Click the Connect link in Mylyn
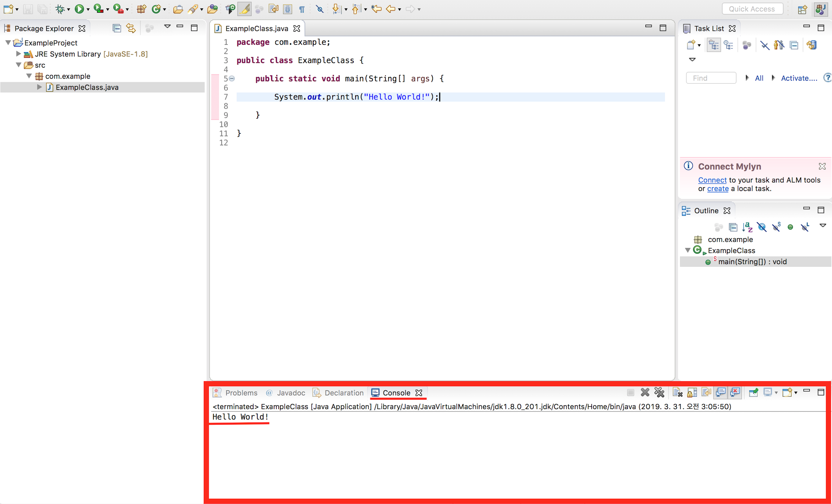Viewport: 832px width, 504px height. [712, 180]
